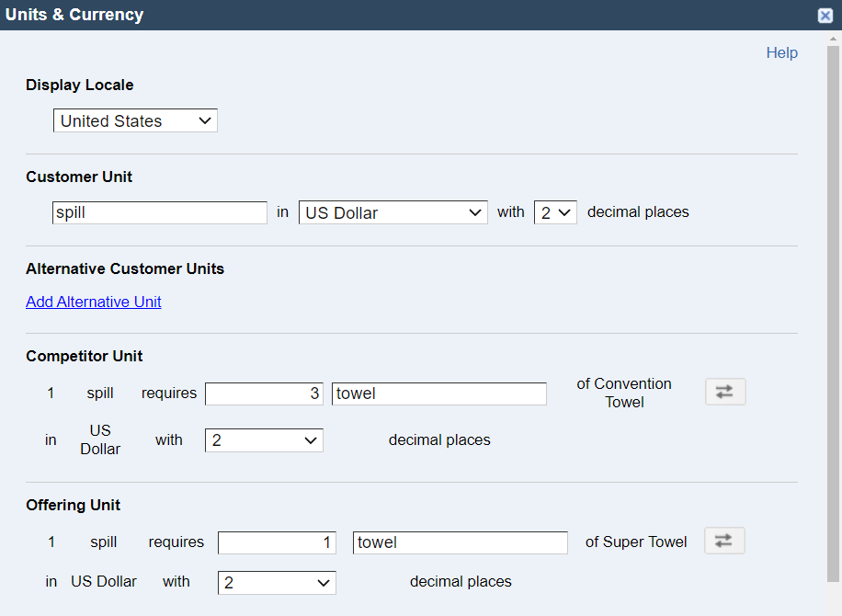The image size is (842, 616).
Task: Click the competitor quantity field showing 3
Action: pos(264,394)
